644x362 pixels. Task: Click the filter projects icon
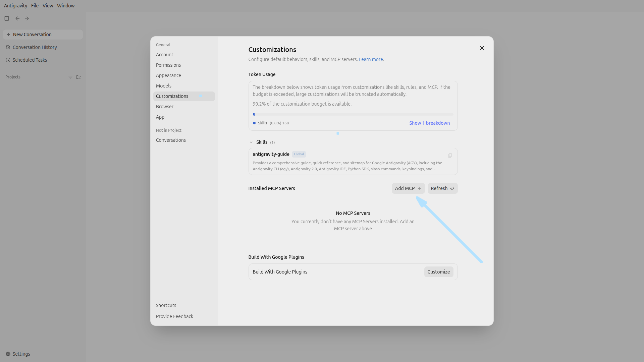[x=70, y=77]
